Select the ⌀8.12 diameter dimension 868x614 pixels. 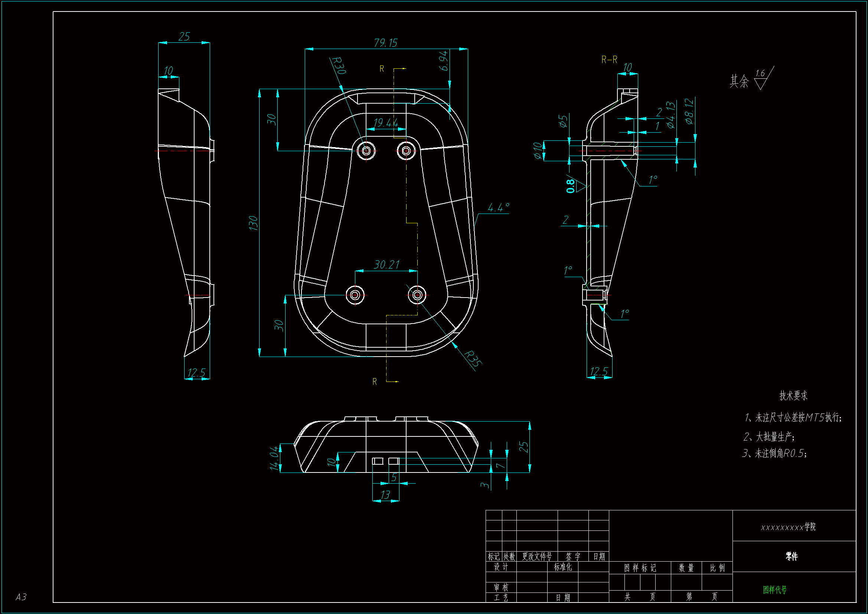689,111
